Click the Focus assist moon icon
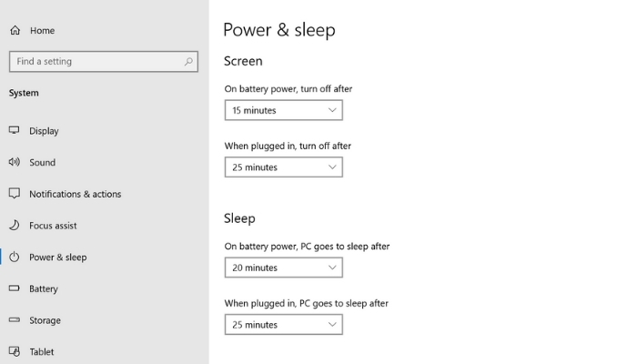 [x=15, y=225]
